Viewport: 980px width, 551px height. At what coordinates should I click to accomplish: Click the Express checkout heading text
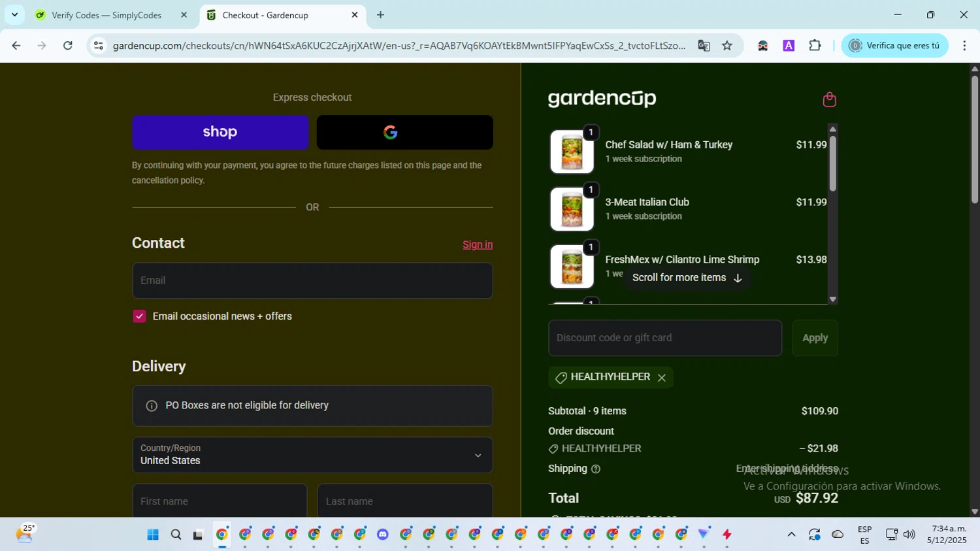(x=312, y=97)
